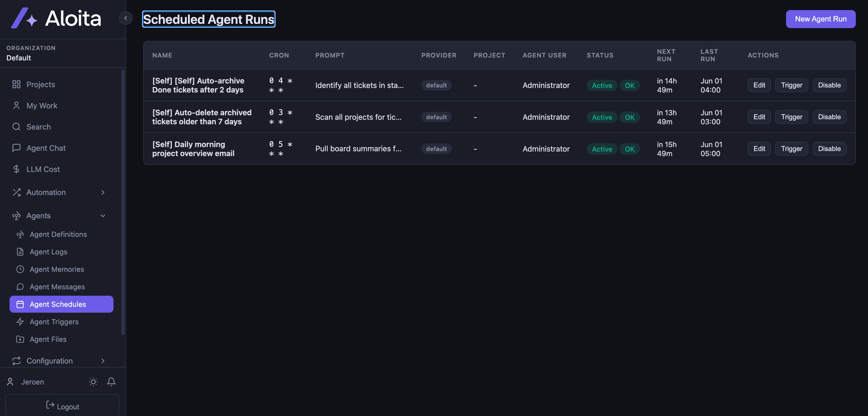This screenshot has width=868, height=416.
Task: Open notifications bell
Action: click(111, 382)
